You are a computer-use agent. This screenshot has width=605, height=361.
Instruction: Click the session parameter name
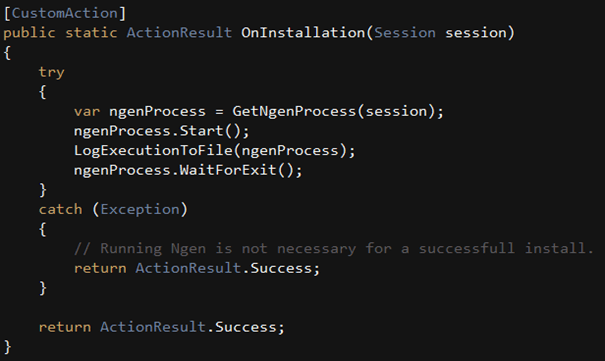point(476,33)
